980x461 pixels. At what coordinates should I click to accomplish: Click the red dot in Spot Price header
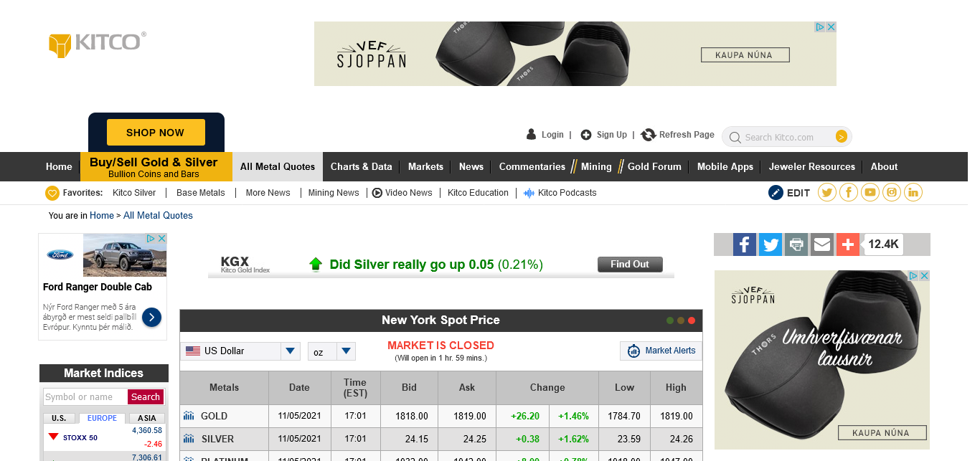[692, 320]
